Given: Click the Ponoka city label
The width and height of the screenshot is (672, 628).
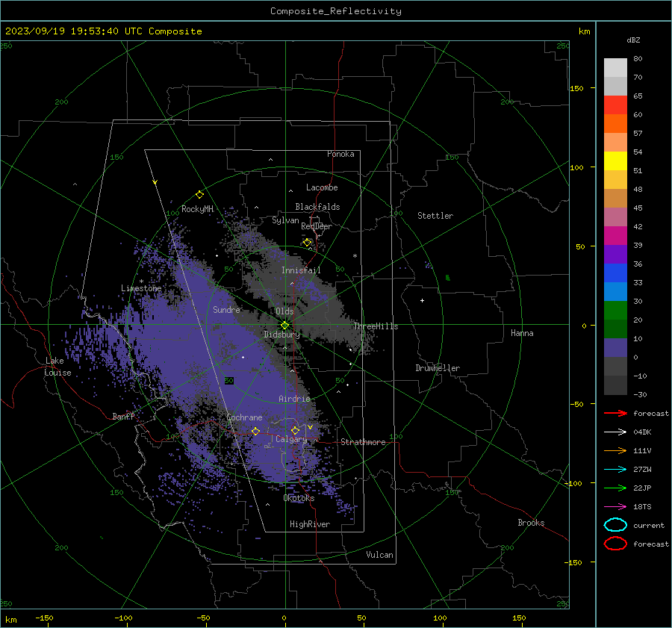Looking at the screenshot, I should click(x=340, y=154).
